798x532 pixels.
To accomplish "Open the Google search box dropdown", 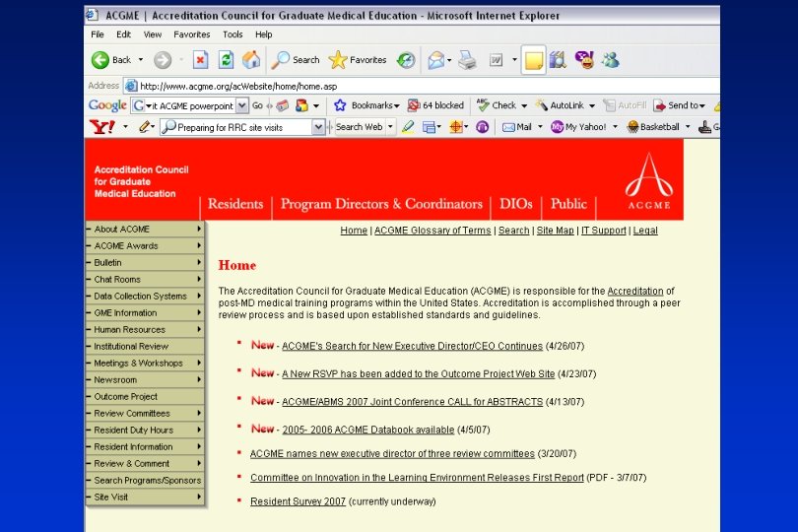I will [x=242, y=105].
